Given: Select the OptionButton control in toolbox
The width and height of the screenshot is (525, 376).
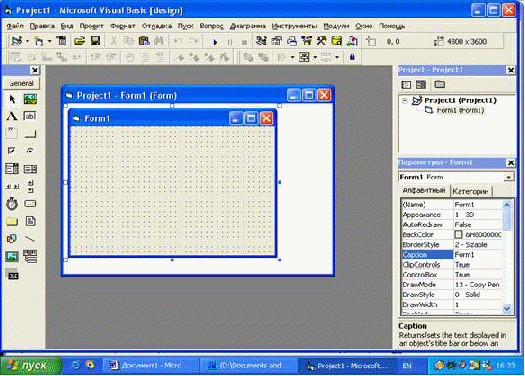Looking at the screenshot, I should pyautogui.click(x=30, y=151).
